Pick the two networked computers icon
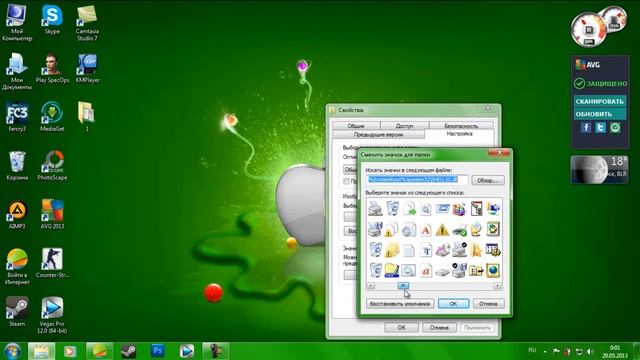Screen dimensions: 640x360 pos(493,209)
